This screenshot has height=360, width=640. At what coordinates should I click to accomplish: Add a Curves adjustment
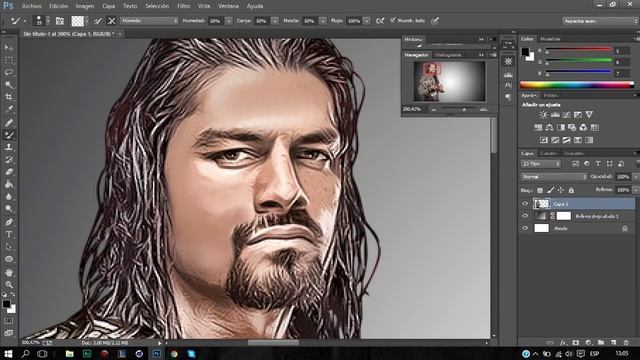click(x=566, y=115)
